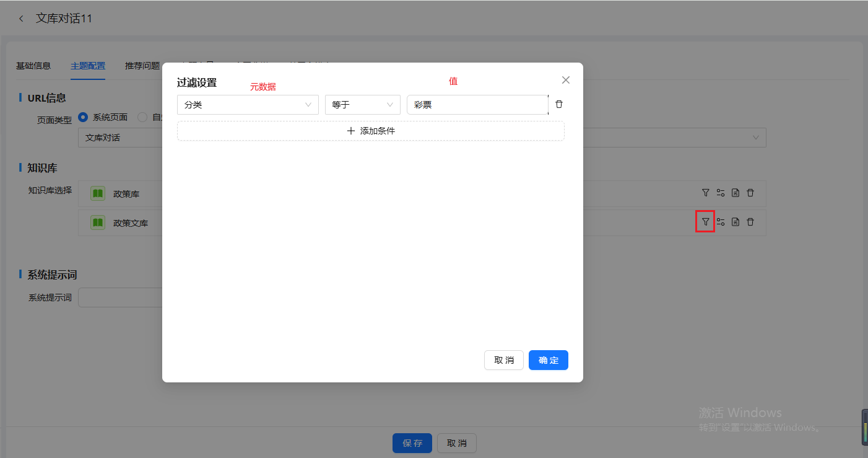Click the metadata document icon for 政策文库

[x=736, y=222]
